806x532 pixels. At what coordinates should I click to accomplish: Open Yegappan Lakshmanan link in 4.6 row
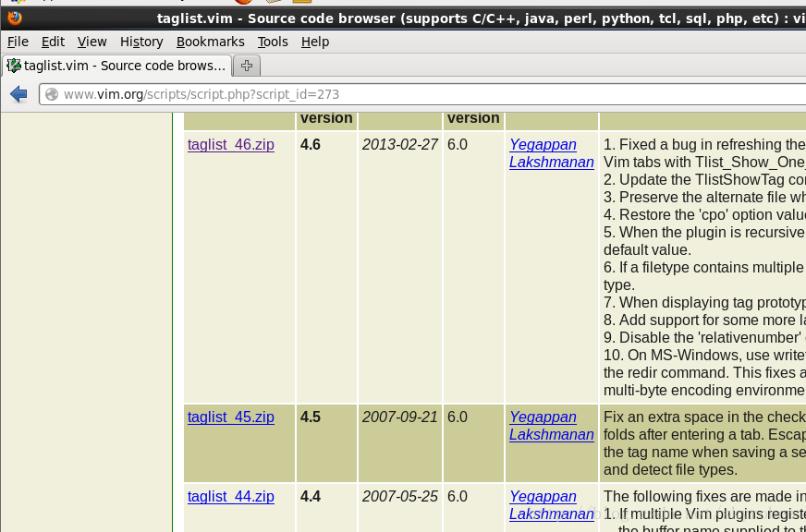coord(552,153)
